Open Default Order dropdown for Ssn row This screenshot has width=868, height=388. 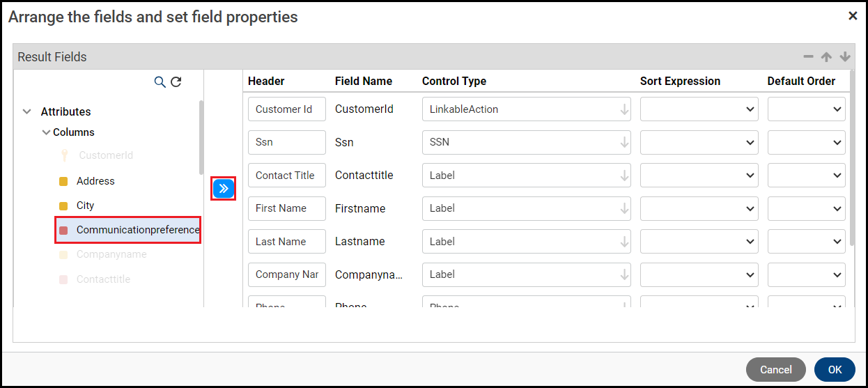tap(807, 142)
